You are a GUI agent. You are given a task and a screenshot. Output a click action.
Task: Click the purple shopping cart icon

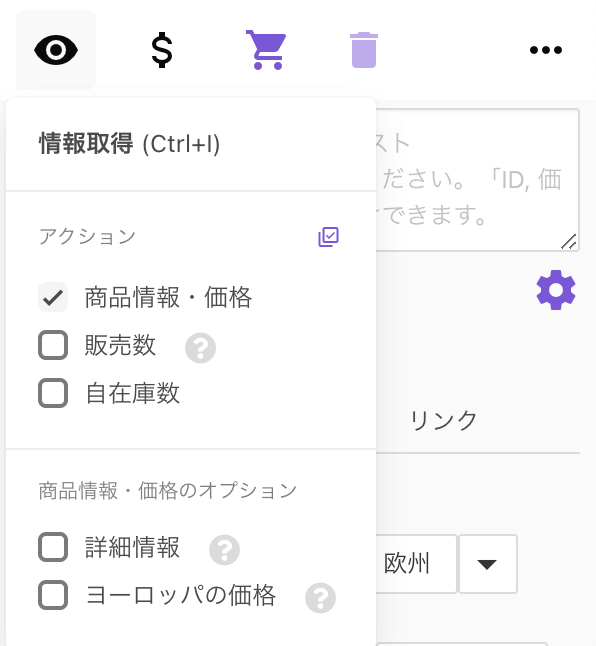pyautogui.click(x=266, y=50)
